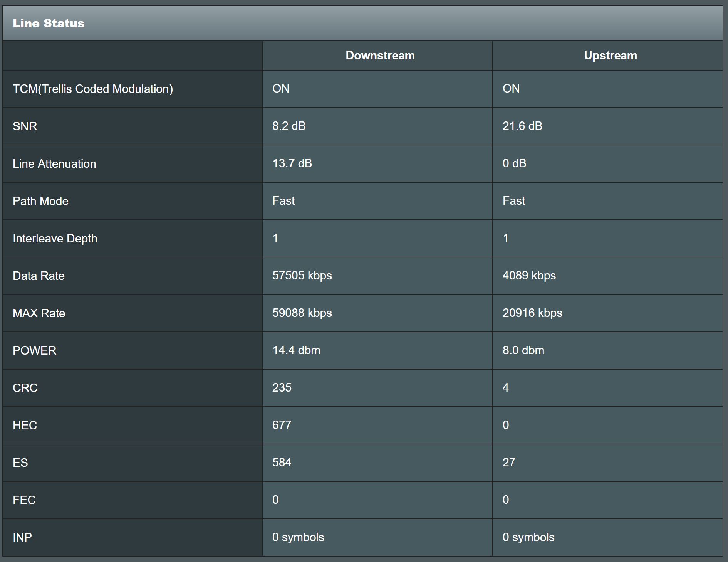Click the SNR row label
Viewport: 728px width, 562px height.
(x=25, y=126)
